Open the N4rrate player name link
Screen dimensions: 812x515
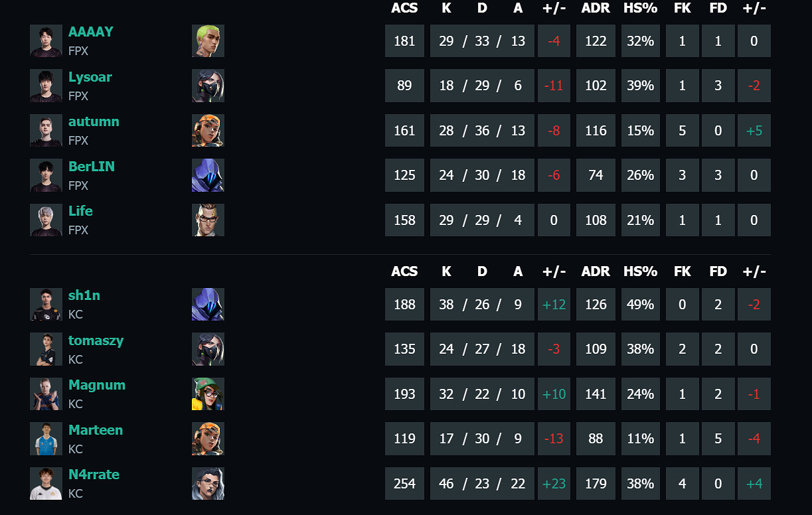coord(94,475)
